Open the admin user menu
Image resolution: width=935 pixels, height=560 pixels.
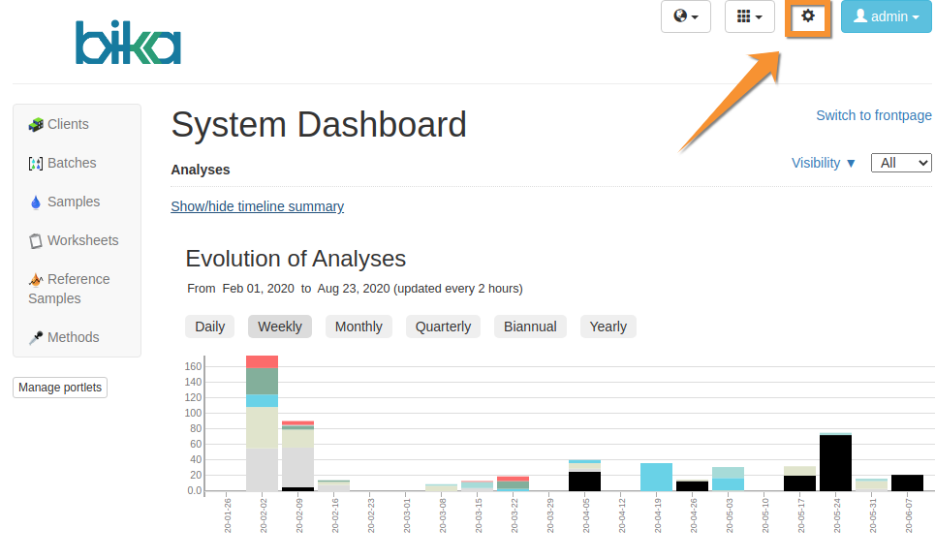886,16
